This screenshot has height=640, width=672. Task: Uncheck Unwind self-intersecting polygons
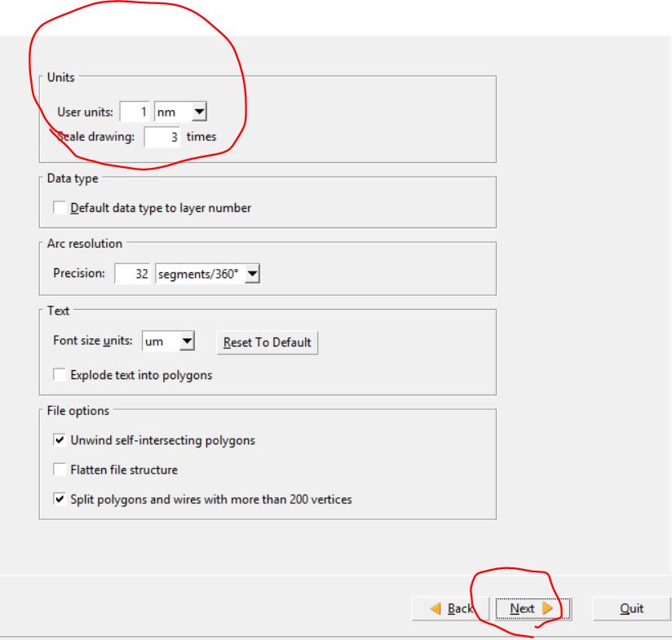60,440
